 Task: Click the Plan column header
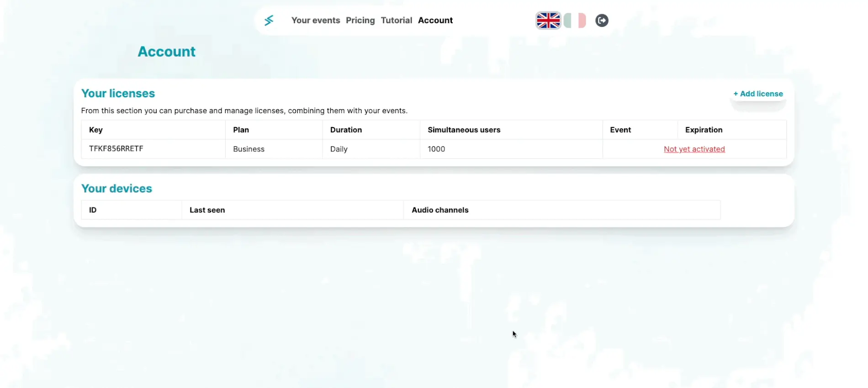tap(241, 130)
